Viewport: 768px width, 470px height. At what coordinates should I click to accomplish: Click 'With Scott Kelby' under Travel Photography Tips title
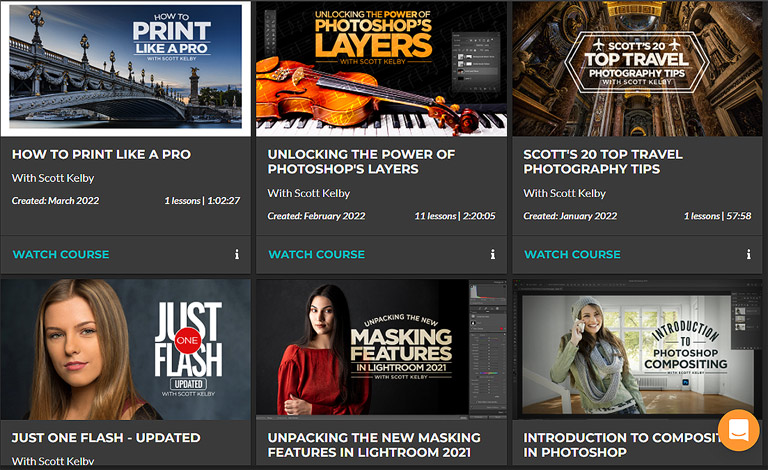coord(564,193)
